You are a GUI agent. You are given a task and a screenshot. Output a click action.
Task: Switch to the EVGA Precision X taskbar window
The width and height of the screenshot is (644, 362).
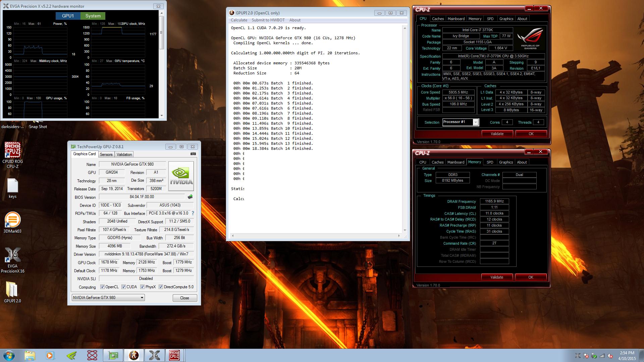pyautogui.click(x=154, y=355)
